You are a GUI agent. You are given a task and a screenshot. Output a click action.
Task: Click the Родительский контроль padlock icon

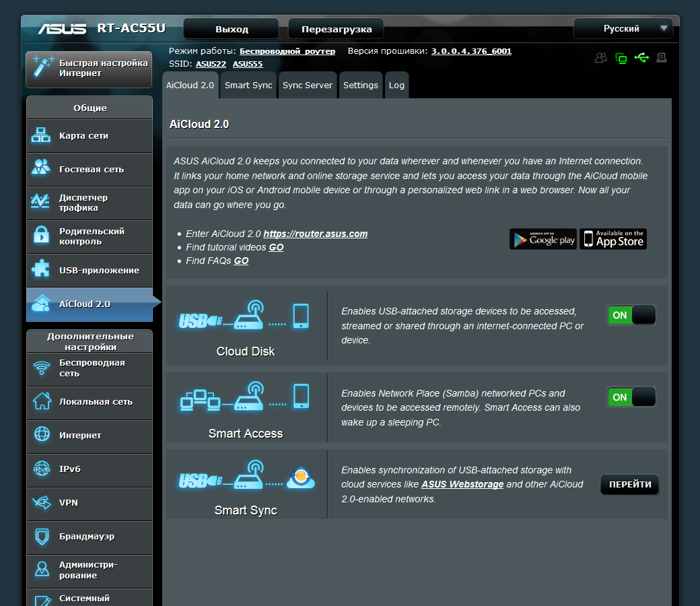click(x=42, y=235)
